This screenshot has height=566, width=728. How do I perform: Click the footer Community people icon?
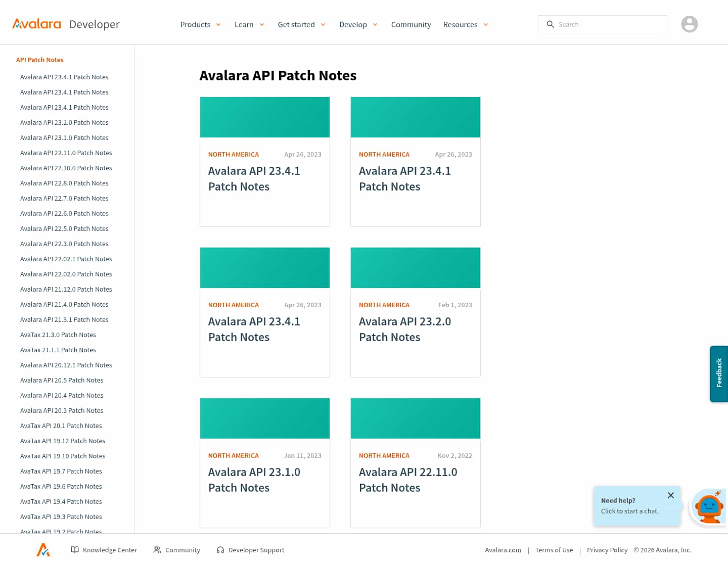(157, 550)
